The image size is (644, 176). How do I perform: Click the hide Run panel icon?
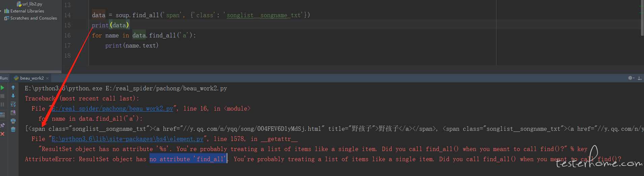640,78
